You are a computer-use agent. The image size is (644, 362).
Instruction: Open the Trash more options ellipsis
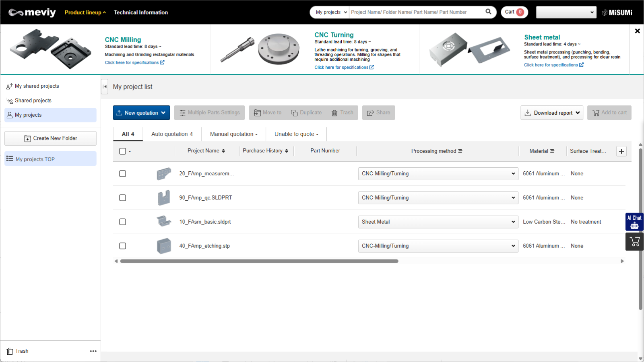[x=93, y=351]
